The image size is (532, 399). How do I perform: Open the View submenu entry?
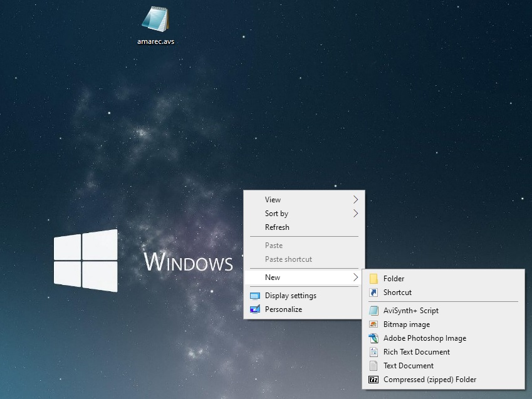tap(304, 199)
